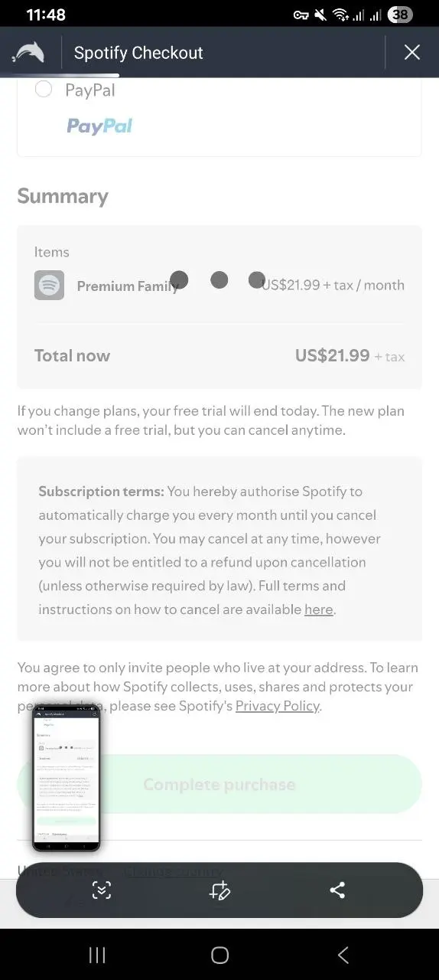Tap the Premium Family item label
This screenshot has height=980, width=439.
(x=128, y=286)
